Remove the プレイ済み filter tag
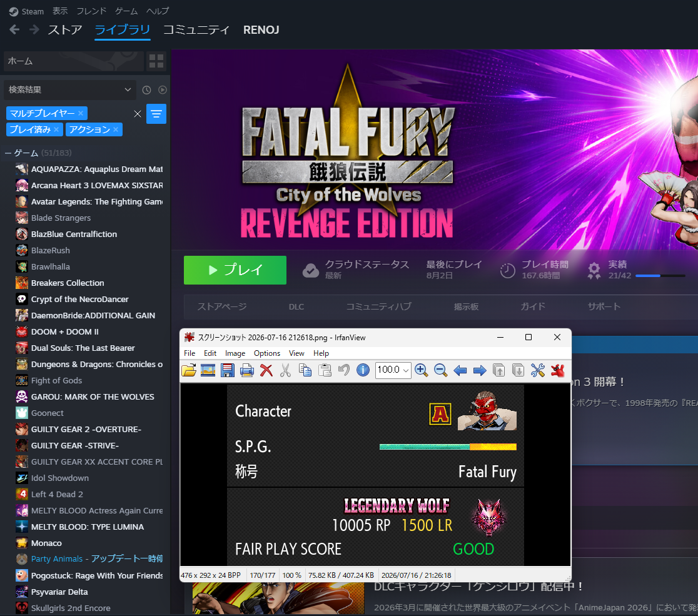The height and width of the screenshot is (616, 698). click(x=56, y=129)
